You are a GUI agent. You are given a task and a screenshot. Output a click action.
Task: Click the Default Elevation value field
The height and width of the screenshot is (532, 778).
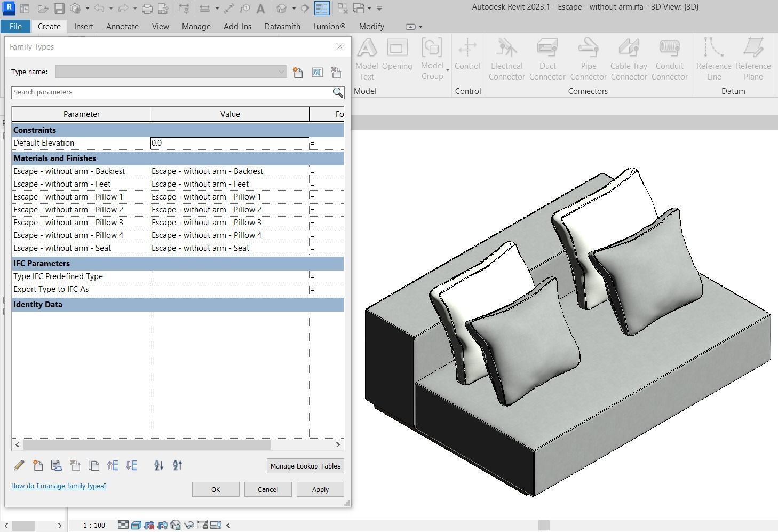(x=230, y=143)
